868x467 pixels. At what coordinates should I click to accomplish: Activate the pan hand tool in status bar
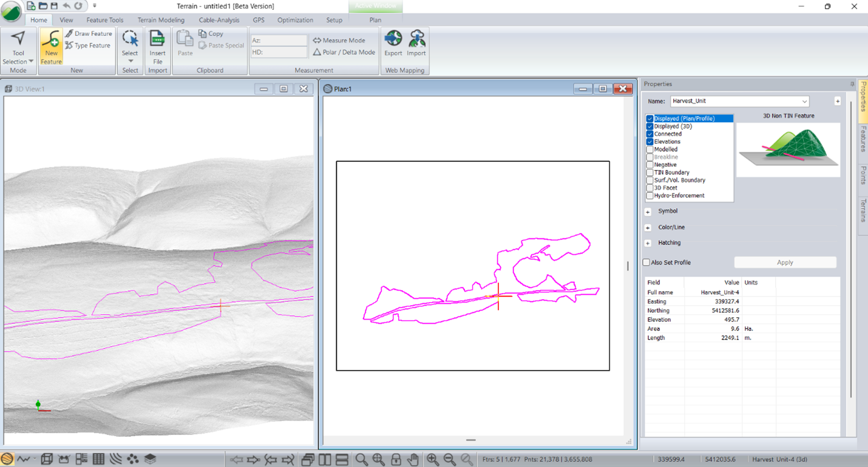[x=413, y=460]
